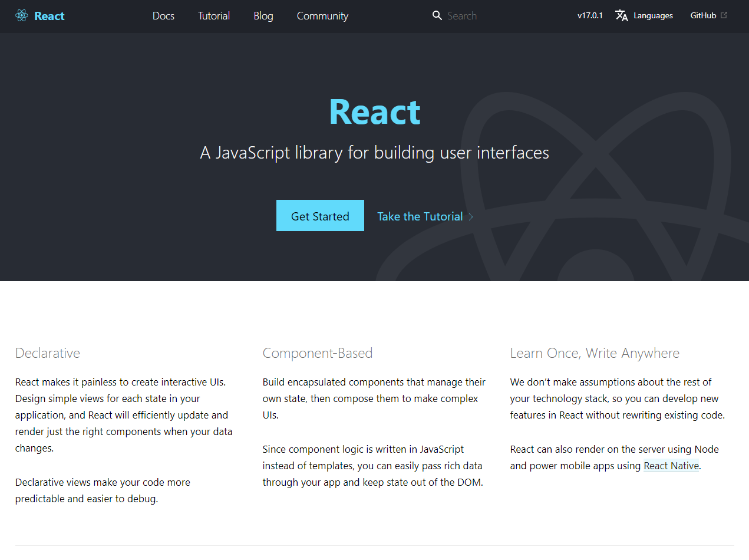Click paragraph starting 'React can also render'

tap(615, 457)
